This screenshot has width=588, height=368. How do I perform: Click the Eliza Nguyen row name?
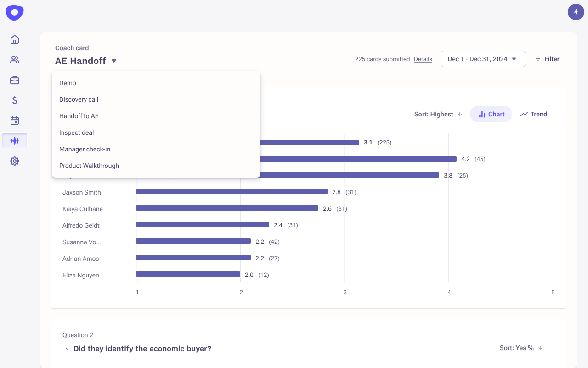81,275
